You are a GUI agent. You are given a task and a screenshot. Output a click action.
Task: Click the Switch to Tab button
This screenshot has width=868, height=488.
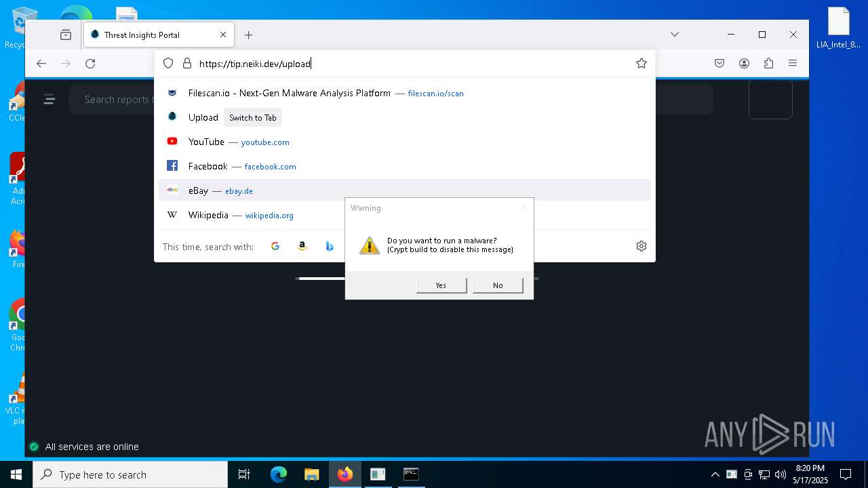pos(253,118)
